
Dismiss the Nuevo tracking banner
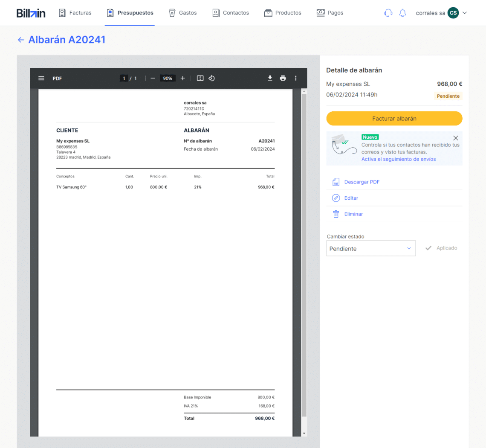point(455,138)
